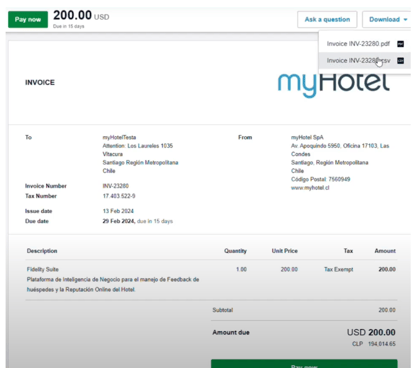Click the myHotel SpA sender name

(x=307, y=137)
